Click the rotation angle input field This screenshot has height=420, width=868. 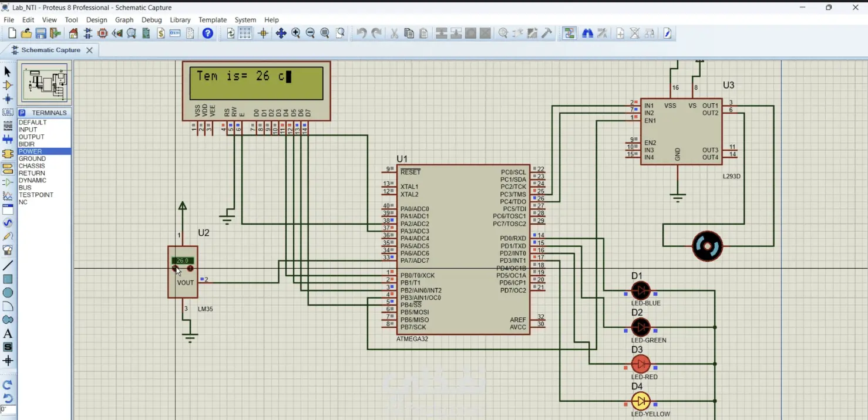8,409
